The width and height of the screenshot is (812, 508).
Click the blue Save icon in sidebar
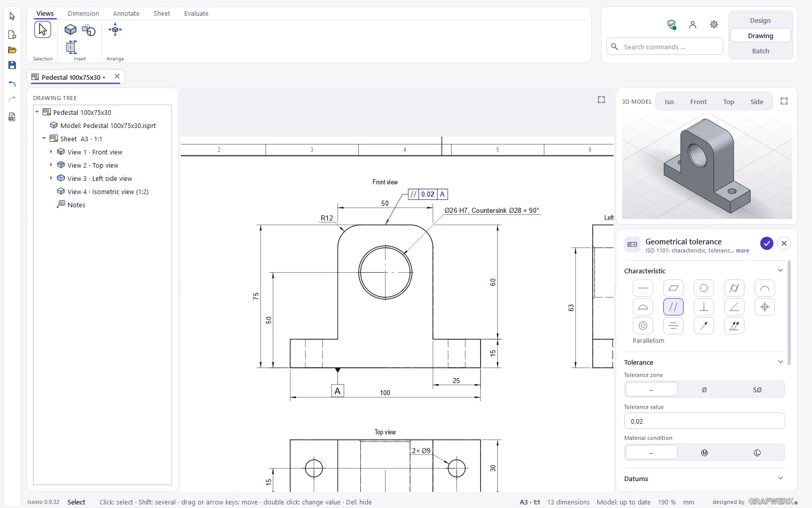[x=12, y=65]
